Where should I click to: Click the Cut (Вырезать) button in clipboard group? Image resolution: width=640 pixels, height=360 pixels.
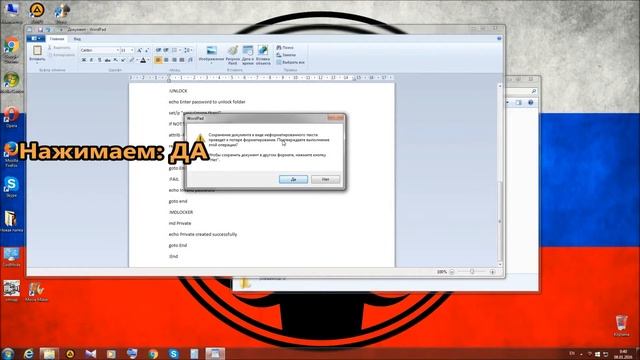coord(61,47)
